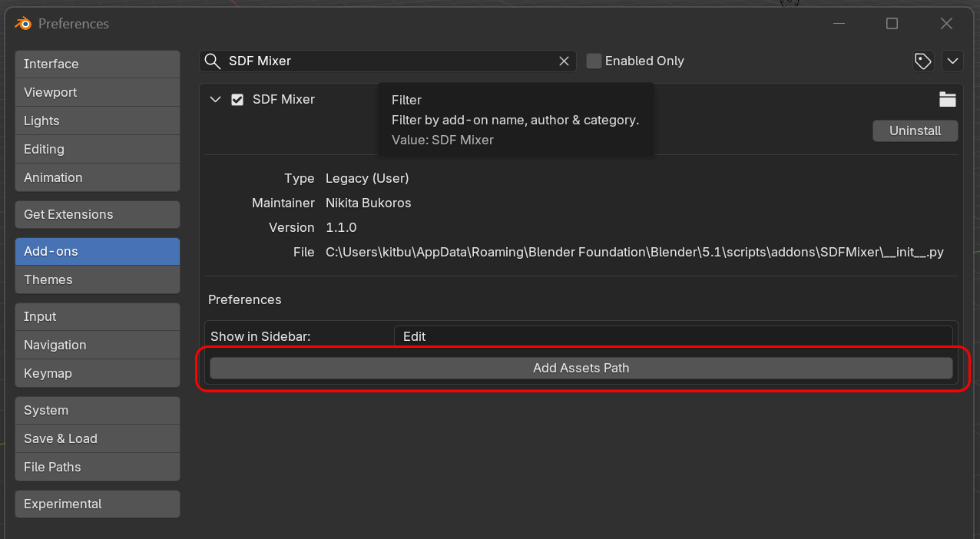Open the System preferences tab
Image resolution: width=980 pixels, height=539 pixels.
[98, 410]
